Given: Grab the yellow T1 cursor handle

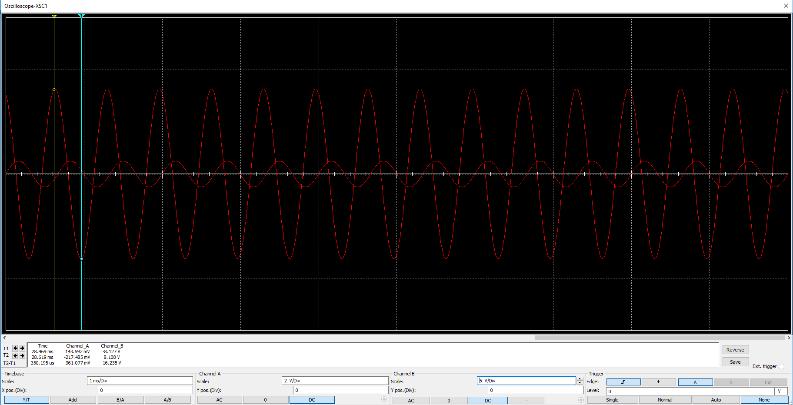Looking at the screenshot, I should point(54,16).
